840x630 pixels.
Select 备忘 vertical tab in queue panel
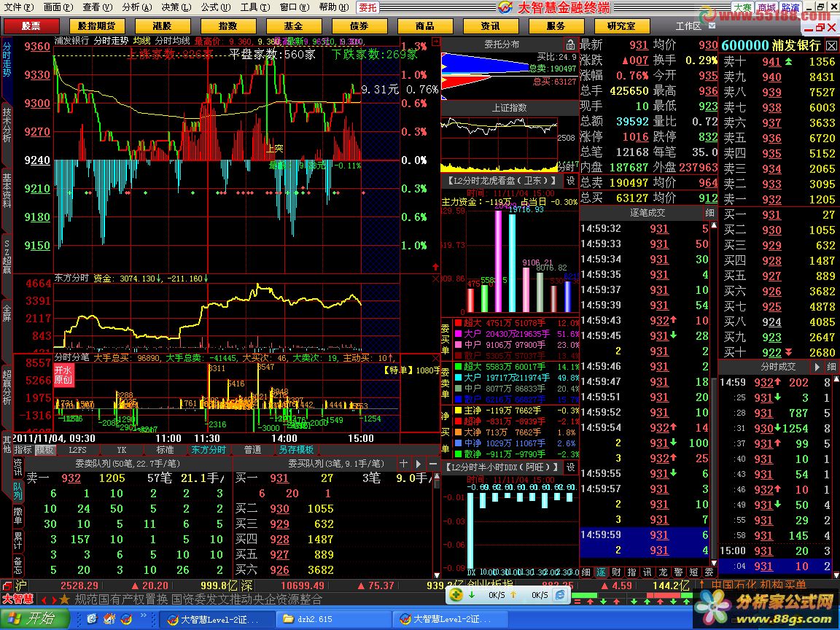17,565
